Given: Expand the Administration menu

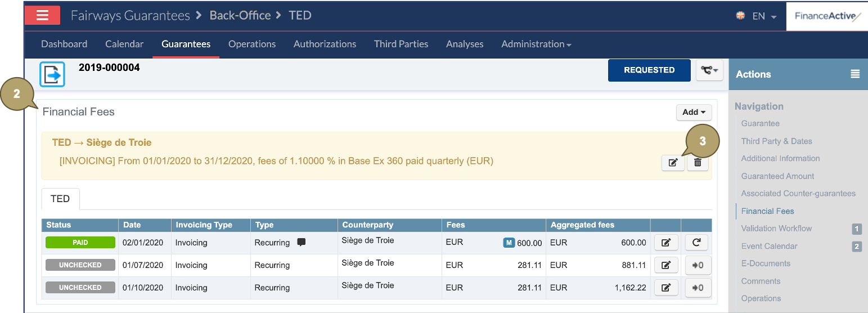Looking at the screenshot, I should pos(536,44).
